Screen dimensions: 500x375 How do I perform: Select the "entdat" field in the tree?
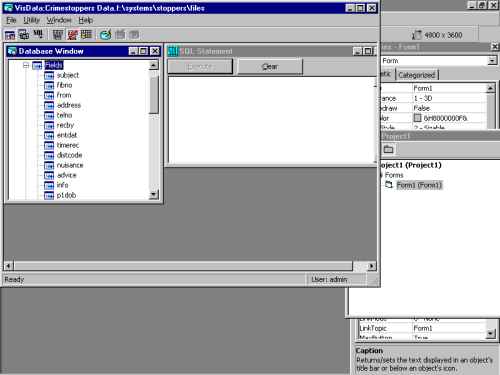coord(67,135)
